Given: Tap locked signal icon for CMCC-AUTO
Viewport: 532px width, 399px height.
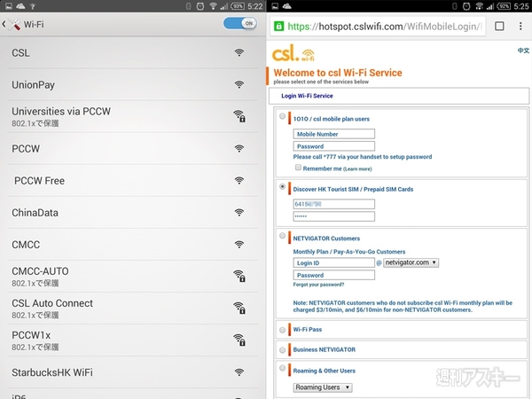Looking at the screenshot, I should [x=239, y=276].
